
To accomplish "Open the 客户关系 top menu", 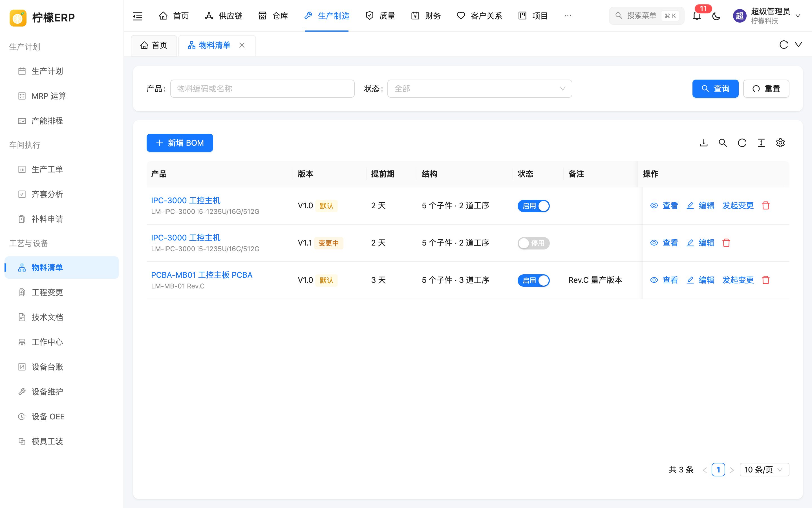I will 480,16.
